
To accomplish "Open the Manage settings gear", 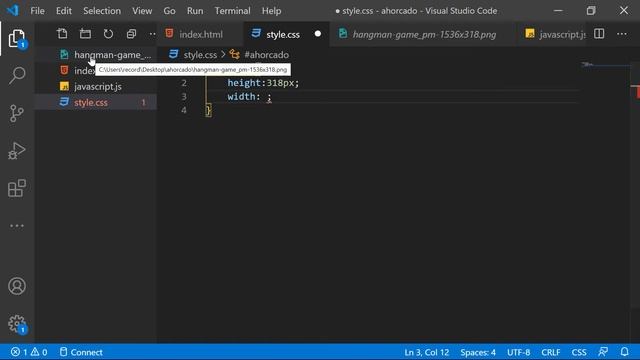I will [x=17, y=324].
